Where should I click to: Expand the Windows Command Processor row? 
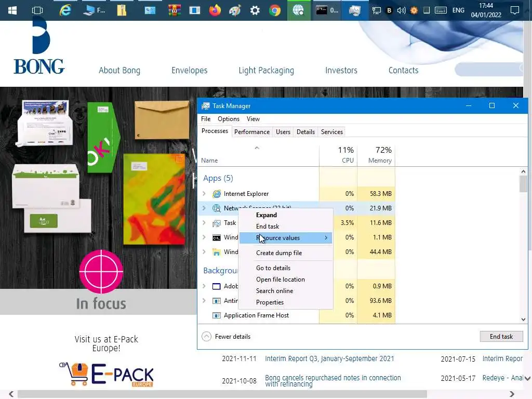click(204, 237)
